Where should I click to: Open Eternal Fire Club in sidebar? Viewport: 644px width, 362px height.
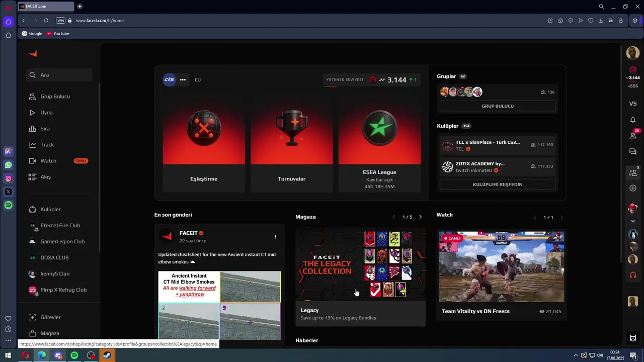60,225
